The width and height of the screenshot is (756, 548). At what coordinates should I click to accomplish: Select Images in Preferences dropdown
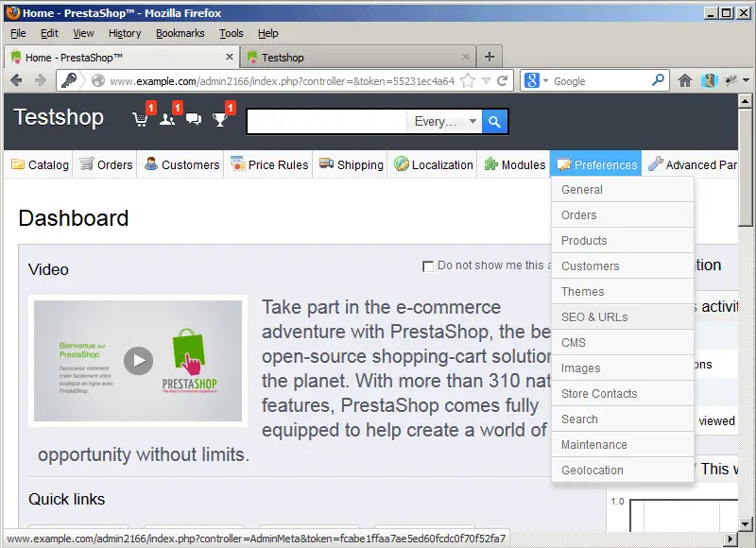[623, 368]
